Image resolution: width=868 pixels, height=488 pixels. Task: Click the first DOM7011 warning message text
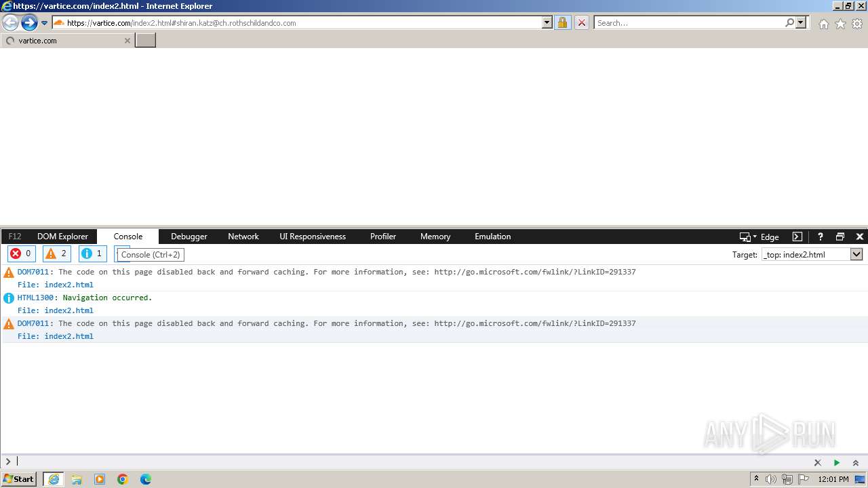click(x=327, y=272)
